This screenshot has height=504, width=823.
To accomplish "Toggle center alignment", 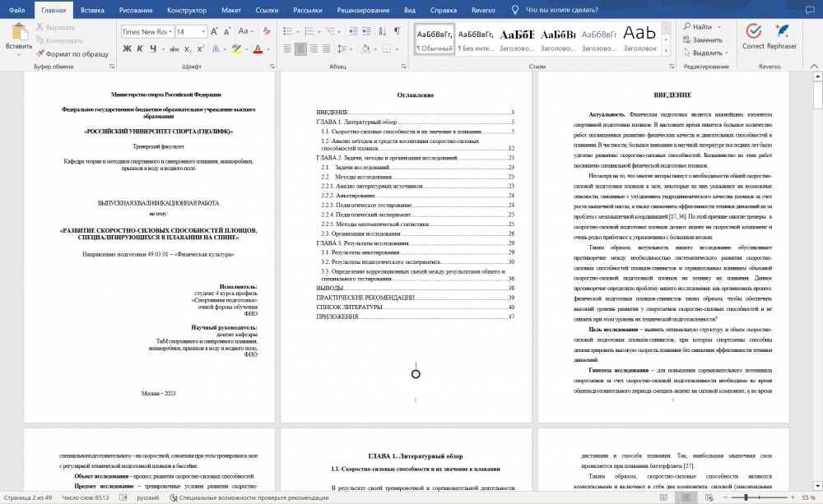I will [300, 49].
